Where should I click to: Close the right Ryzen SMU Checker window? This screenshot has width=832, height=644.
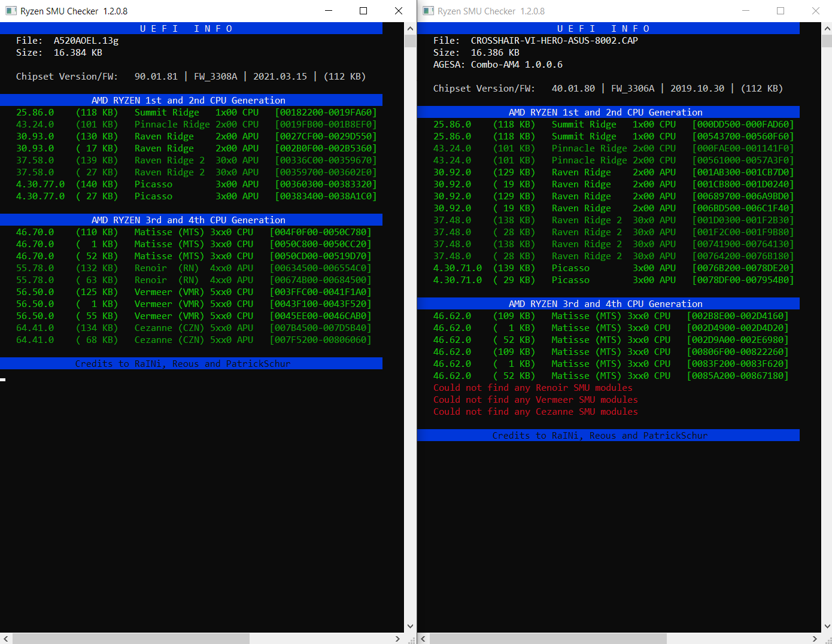(815, 11)
